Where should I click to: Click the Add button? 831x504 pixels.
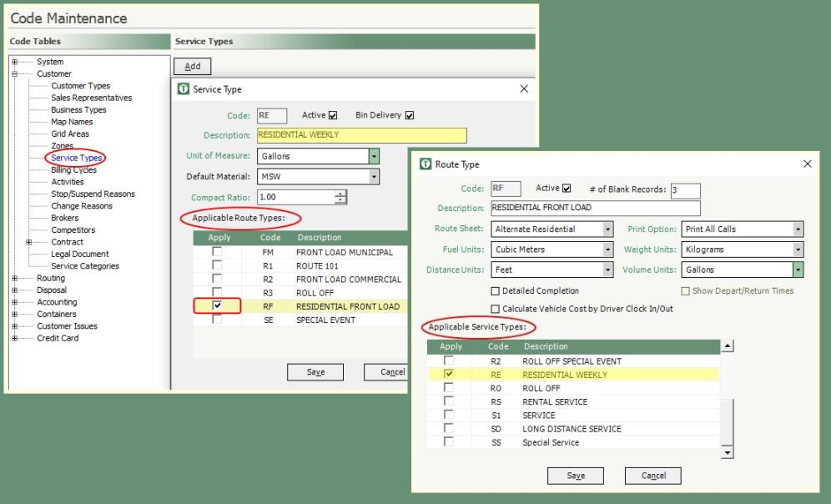[192, 67]
